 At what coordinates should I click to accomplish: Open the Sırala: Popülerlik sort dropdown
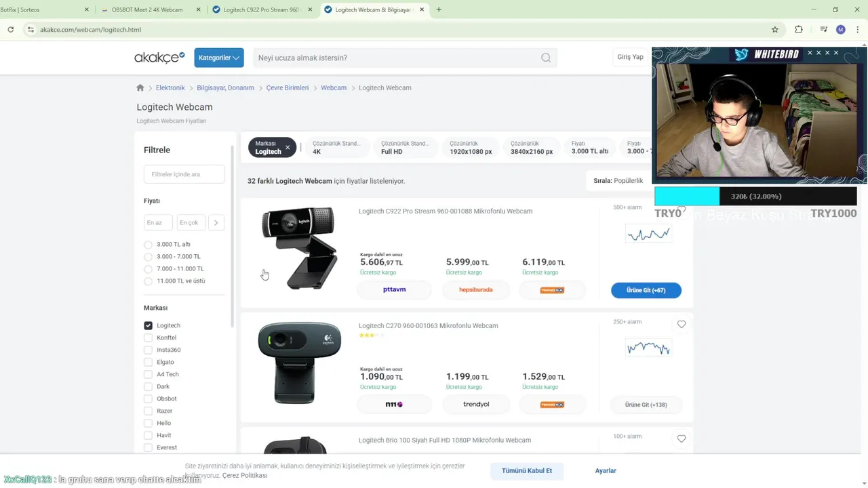tap(618, 181)
